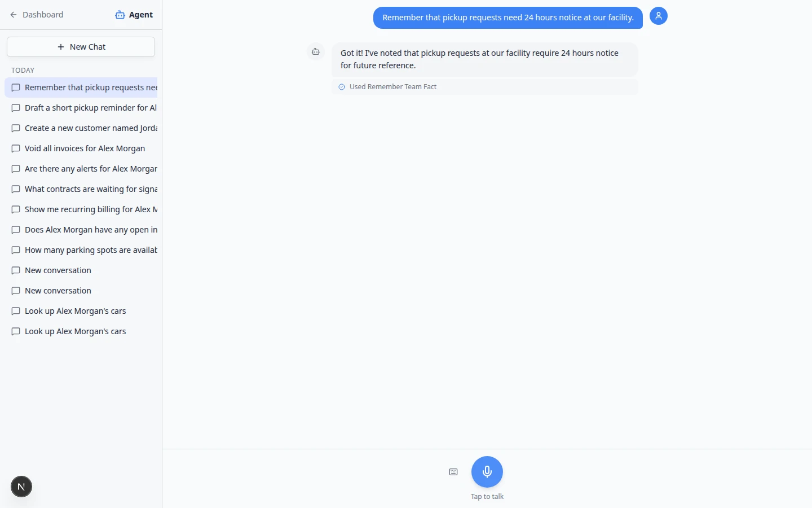Viewport: 812px width, 508px height.
Task: Select the first 'New conversation' chat
Action: (81, 270)
